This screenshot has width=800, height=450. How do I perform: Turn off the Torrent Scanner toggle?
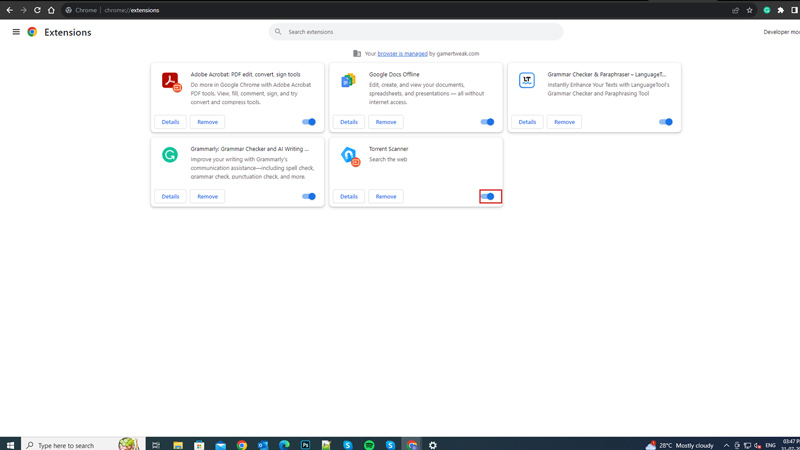pyautogui.click(x=488, y=196)
